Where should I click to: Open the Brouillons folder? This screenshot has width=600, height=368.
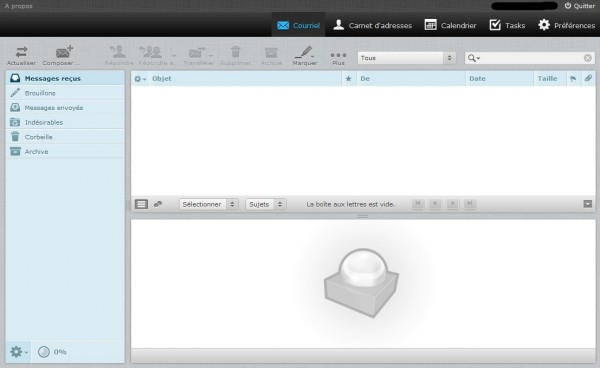click(65, 93)
